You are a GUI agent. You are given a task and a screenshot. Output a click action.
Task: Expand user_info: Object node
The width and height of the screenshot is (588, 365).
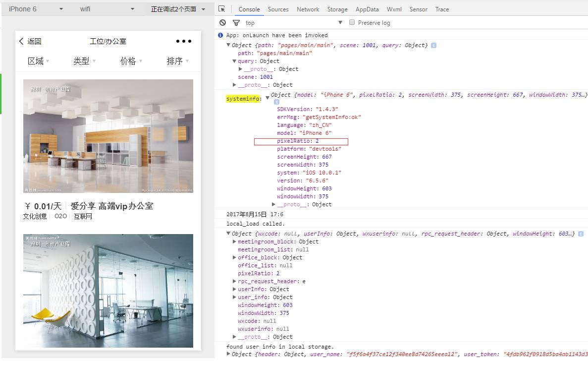click(x=234, y=297)
